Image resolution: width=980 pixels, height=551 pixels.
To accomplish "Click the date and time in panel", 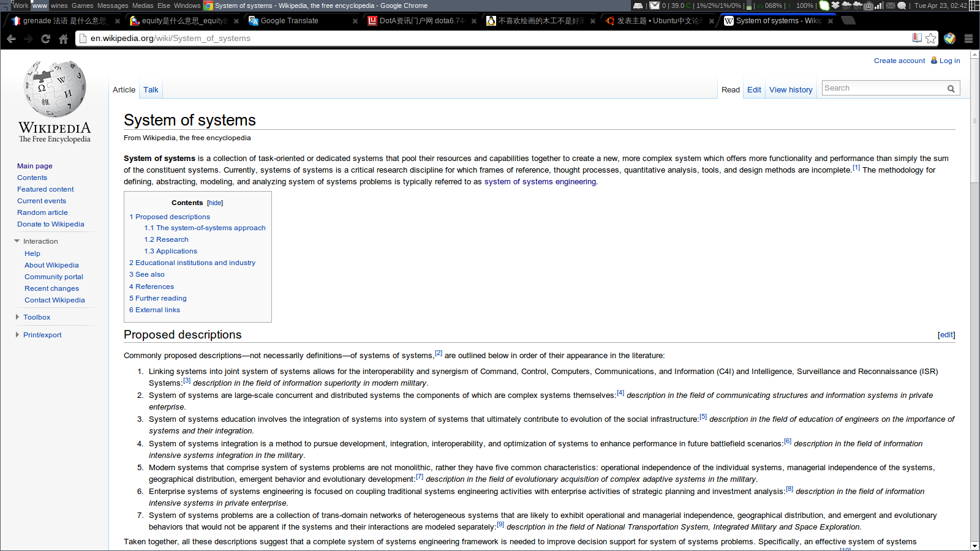I will tap(940, 6).
